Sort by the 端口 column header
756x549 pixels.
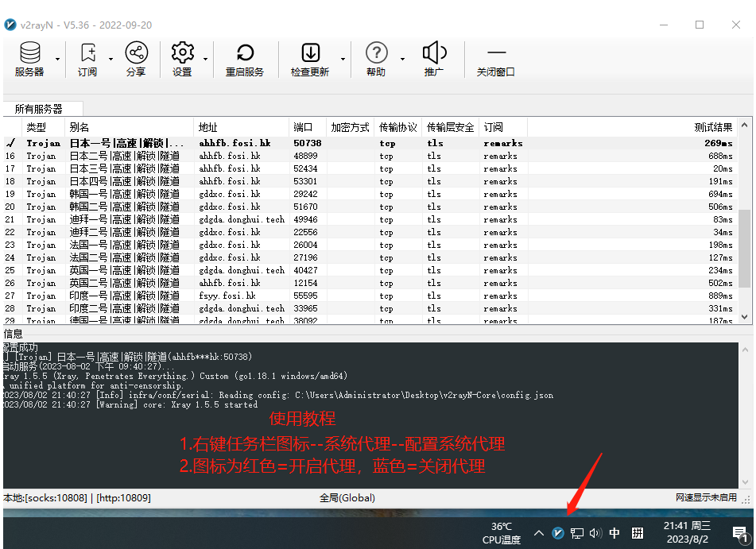coord(308,127)
